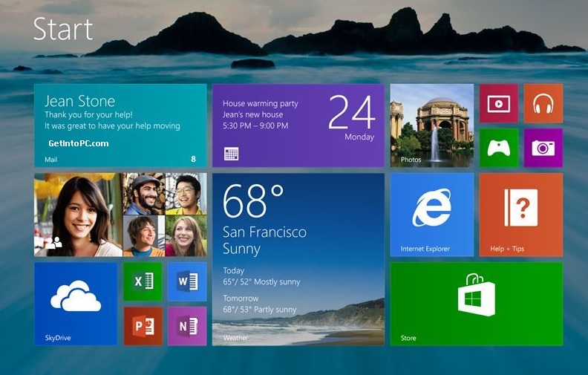Open the Store tile
This screenshot has height=375, width=588.
[476, 303]
